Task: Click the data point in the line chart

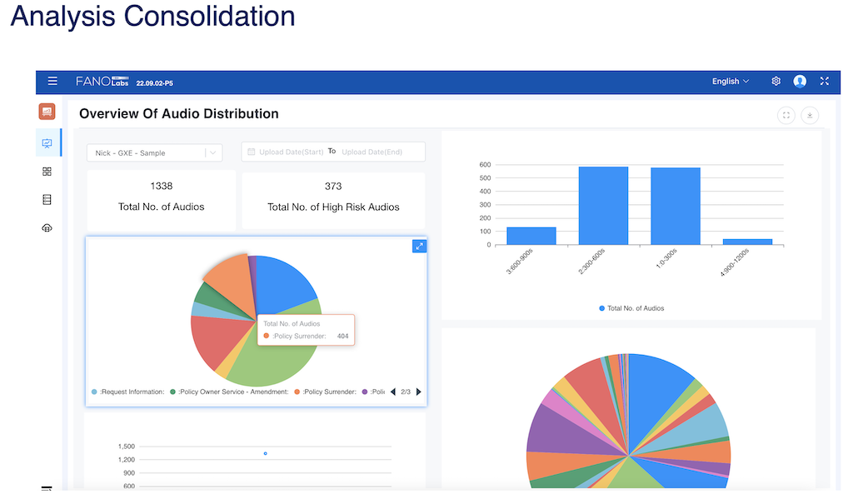Action: click(266, 453)
